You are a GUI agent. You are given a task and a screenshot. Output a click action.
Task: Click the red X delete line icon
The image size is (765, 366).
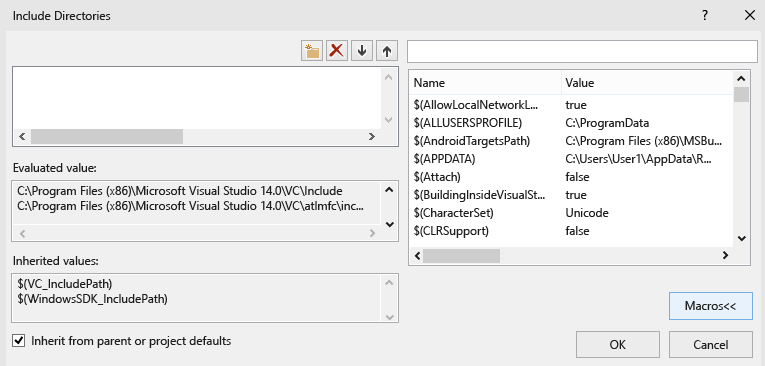337,51
